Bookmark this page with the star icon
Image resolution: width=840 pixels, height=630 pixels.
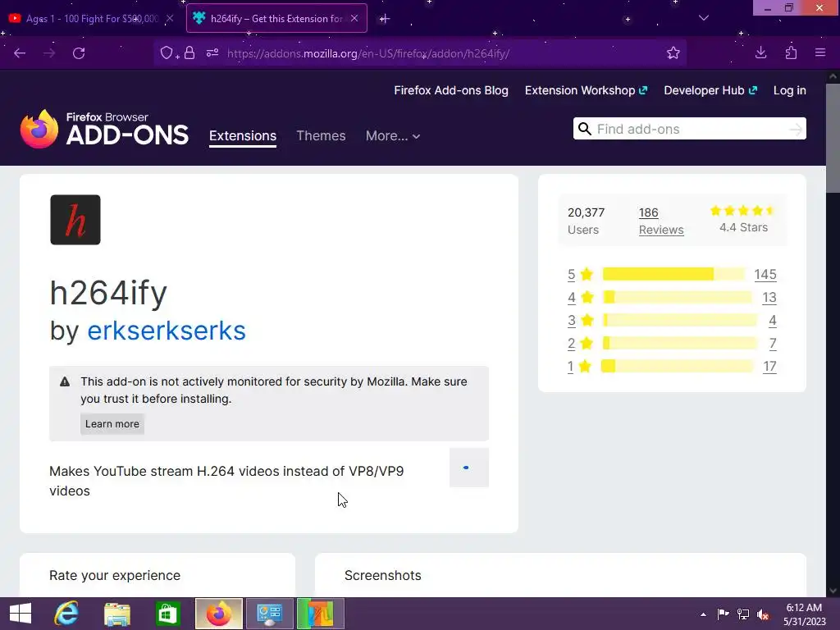(673, 53)
